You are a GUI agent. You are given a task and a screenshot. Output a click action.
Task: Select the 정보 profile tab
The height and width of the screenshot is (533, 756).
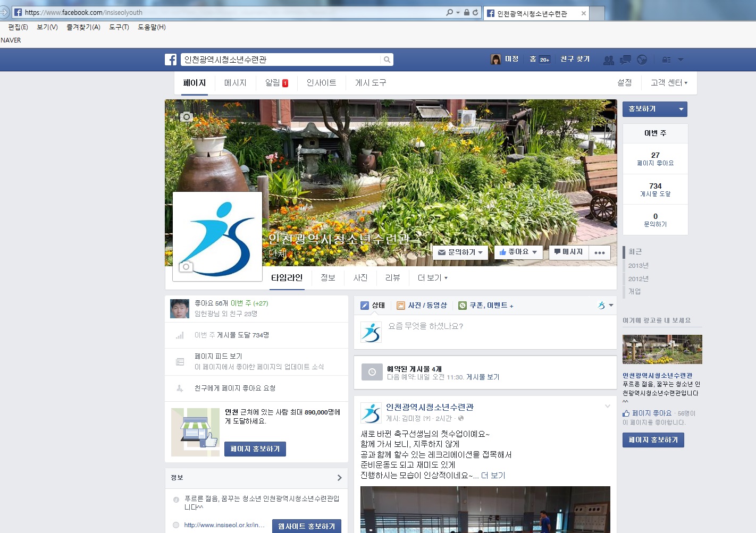click(328, 277)
